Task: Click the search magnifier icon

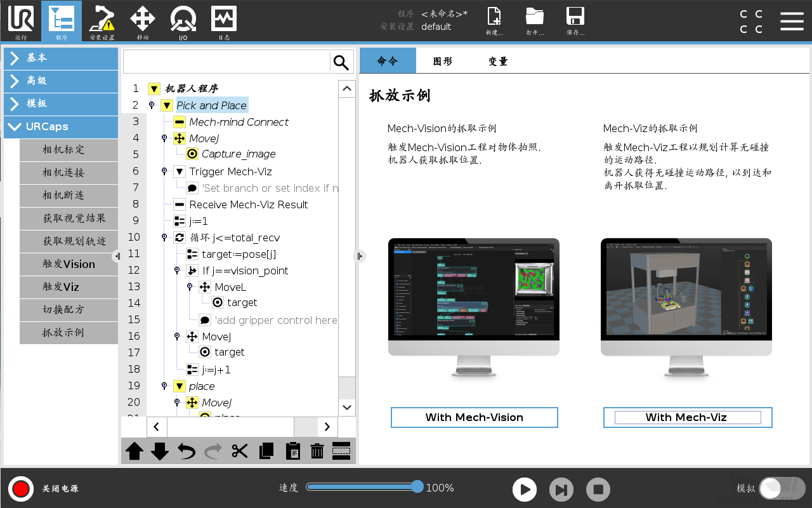Action: coord(341,62)
